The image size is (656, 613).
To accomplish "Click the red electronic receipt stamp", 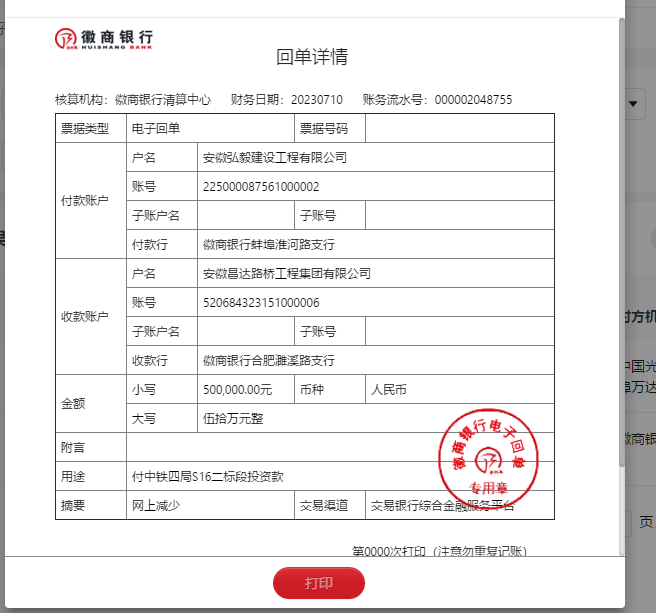I will click(489, 456).
